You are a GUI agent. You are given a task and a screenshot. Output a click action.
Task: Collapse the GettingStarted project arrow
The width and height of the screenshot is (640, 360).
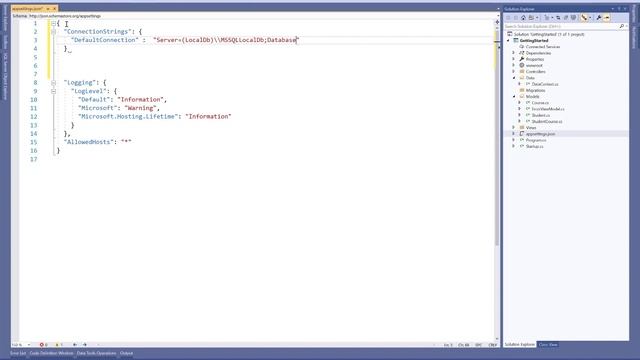tap(509, 40)
